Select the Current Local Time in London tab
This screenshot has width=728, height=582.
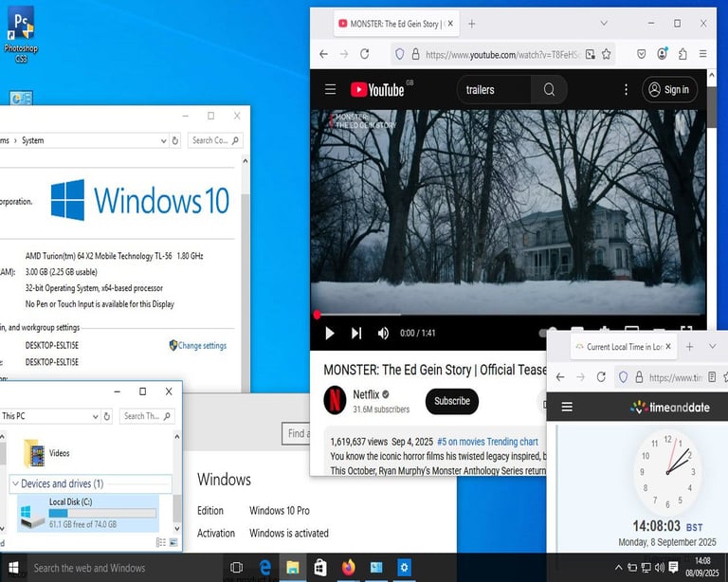pyautogui.click(x=624, y=347)
